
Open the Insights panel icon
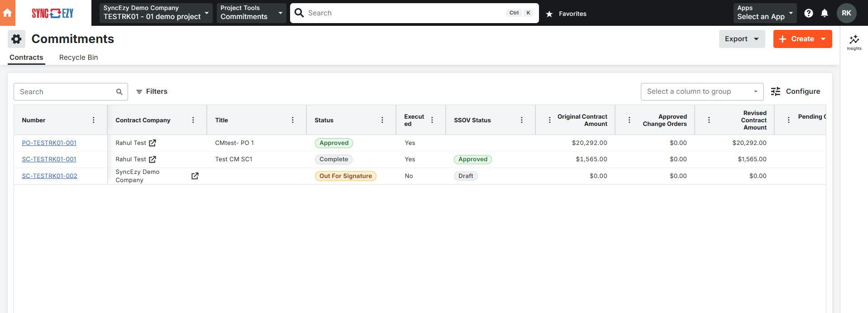(x=854, y=42)
